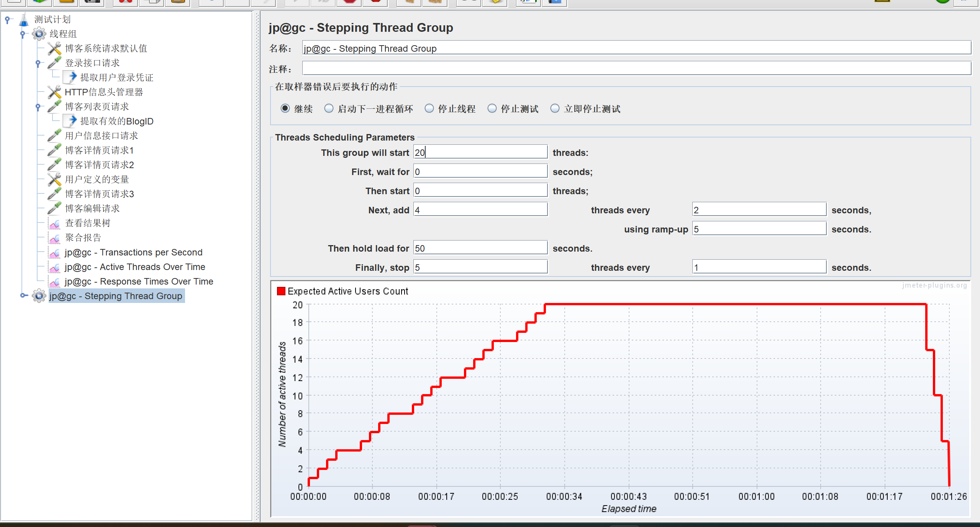
Task: Click the Transactions per Second listener icon
Action: tap(54, 253)
